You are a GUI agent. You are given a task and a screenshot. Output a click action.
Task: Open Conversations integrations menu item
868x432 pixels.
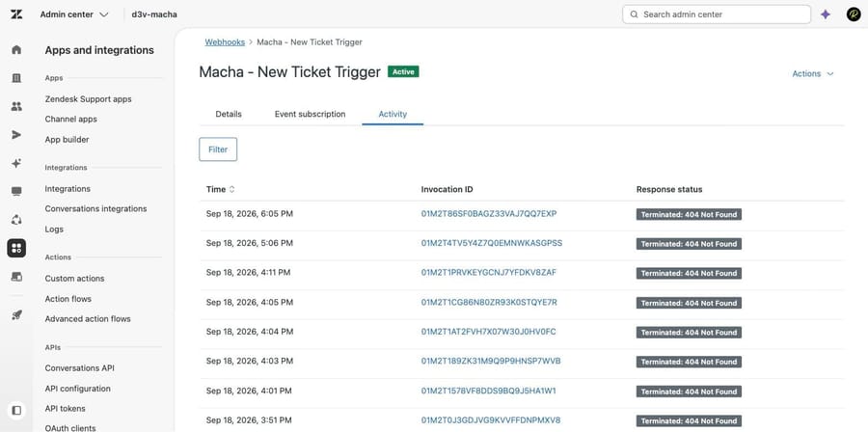tap(95, 208)
